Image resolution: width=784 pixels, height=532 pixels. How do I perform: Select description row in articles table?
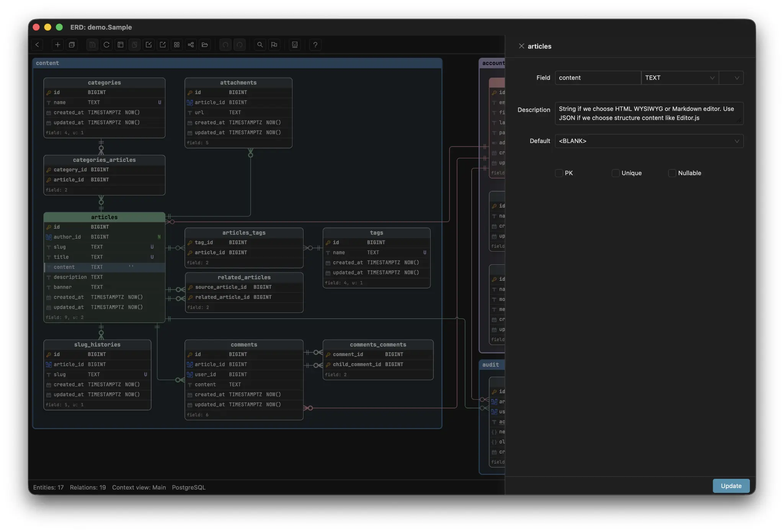coord(105,277)
